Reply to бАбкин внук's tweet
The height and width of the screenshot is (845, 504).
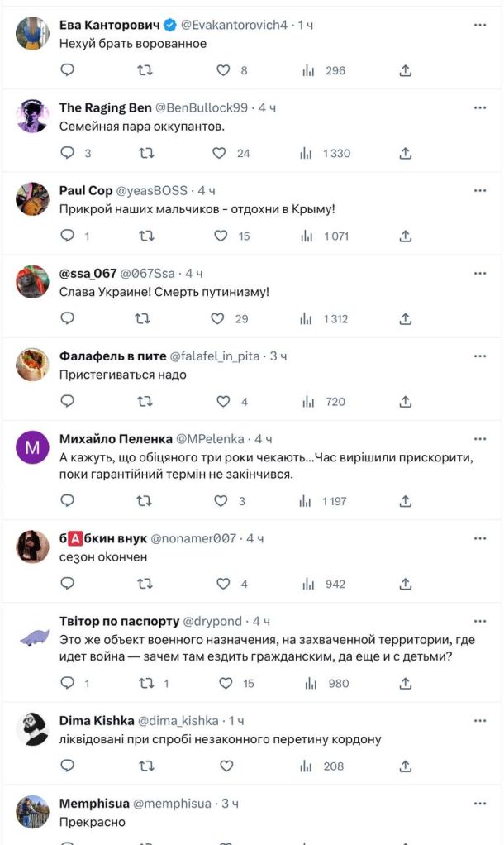[x=68, y=584]
